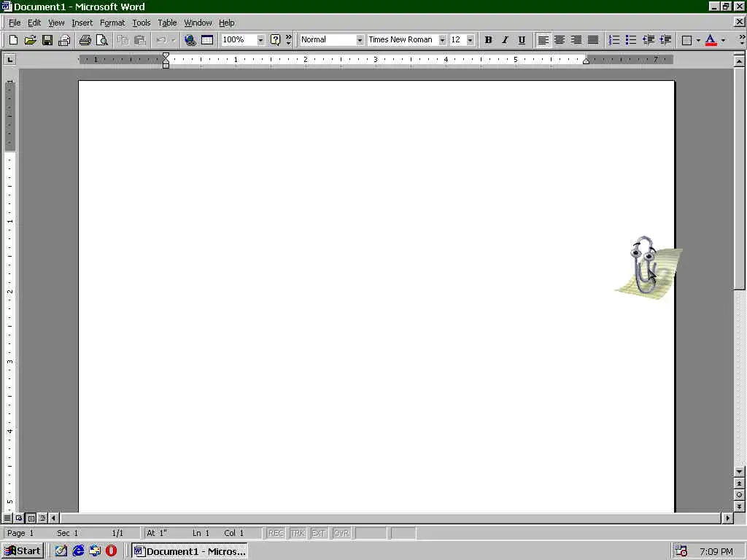This screenshot has height=560, width=747.
Task: Apply numbered list formatting
Action: point(614,40)
